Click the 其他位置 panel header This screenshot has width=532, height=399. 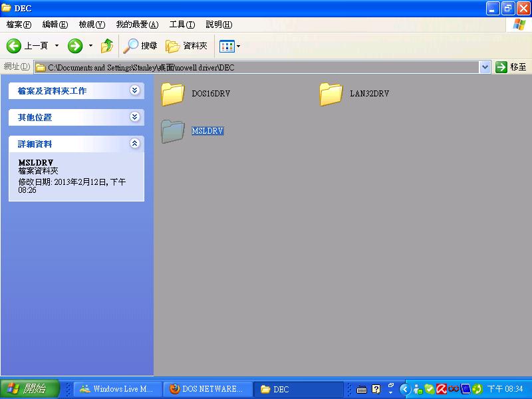click(x=76, y=118)
